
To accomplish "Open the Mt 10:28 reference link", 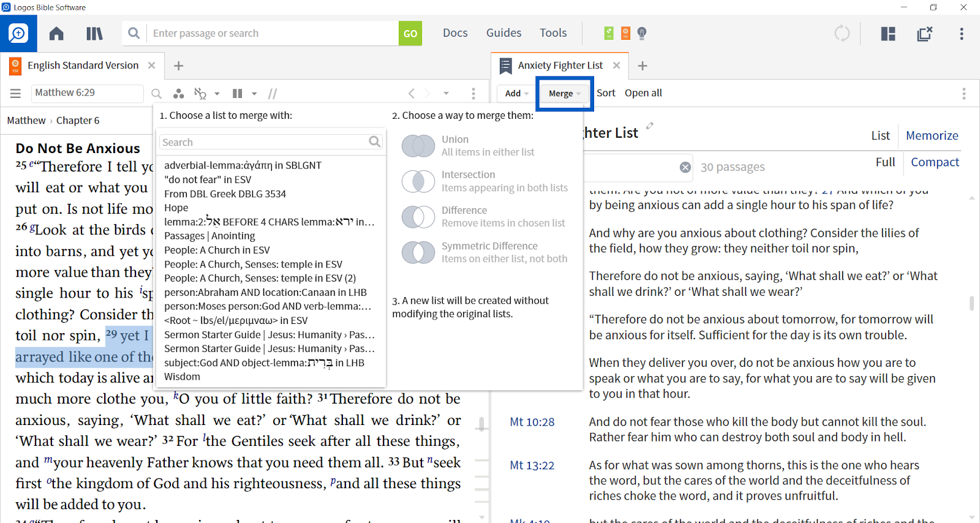I will (532, 422).
